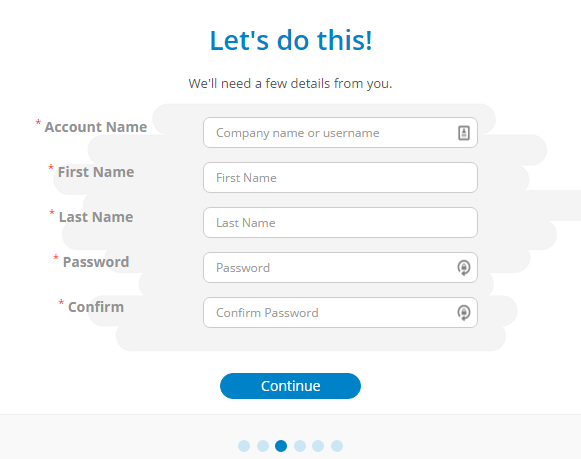Select the active third step dot
The width and height of the screenshot is (581, 459).
pyautogui.click(x=281, y=446)
